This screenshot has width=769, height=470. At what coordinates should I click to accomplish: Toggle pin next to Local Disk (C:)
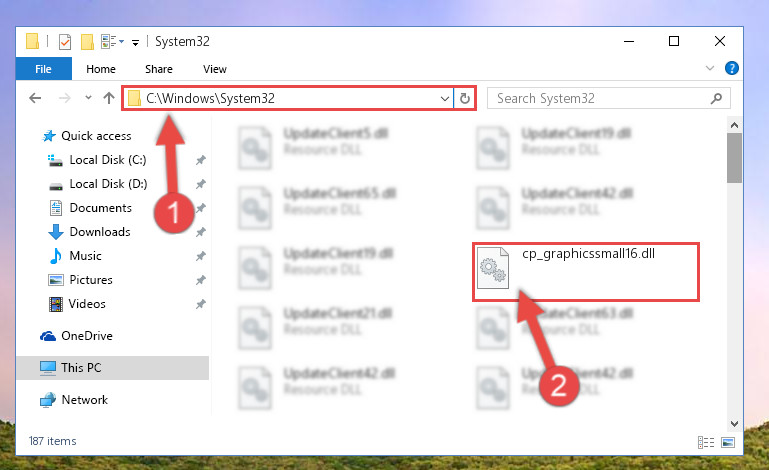pos(201,160)
